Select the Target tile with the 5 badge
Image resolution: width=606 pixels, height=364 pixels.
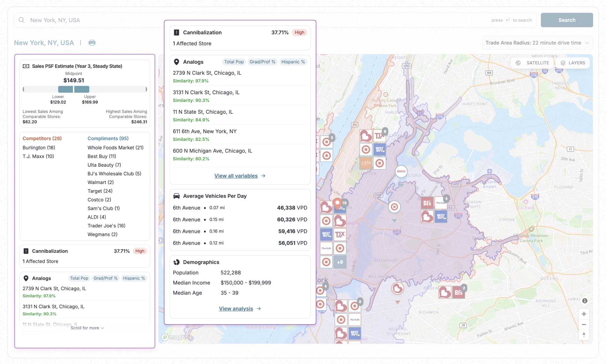(326, 142)
